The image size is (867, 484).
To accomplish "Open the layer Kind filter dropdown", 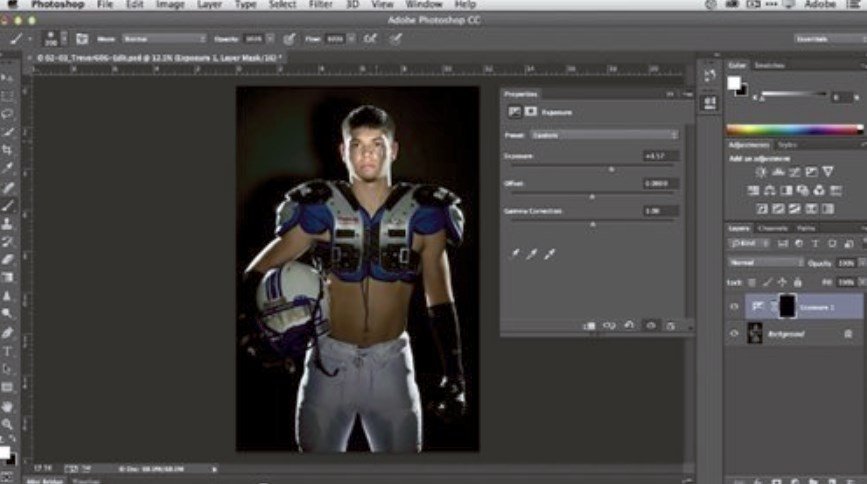I will tap(749, 243).
